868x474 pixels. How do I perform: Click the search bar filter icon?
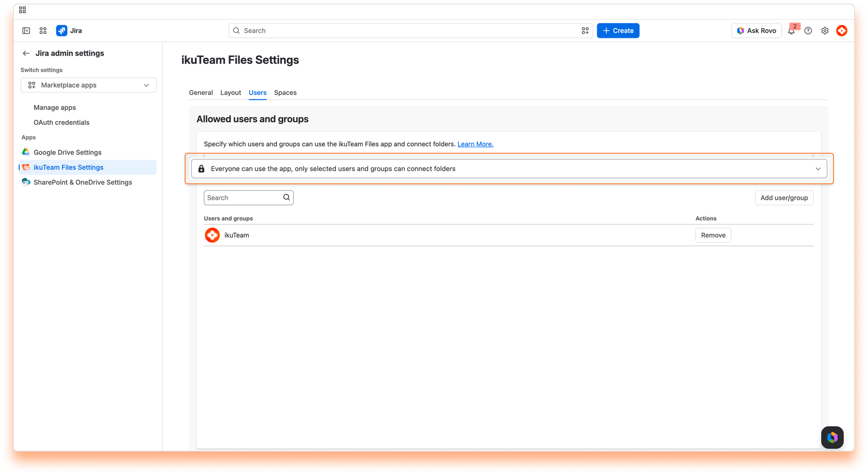(x=585, y=30)
